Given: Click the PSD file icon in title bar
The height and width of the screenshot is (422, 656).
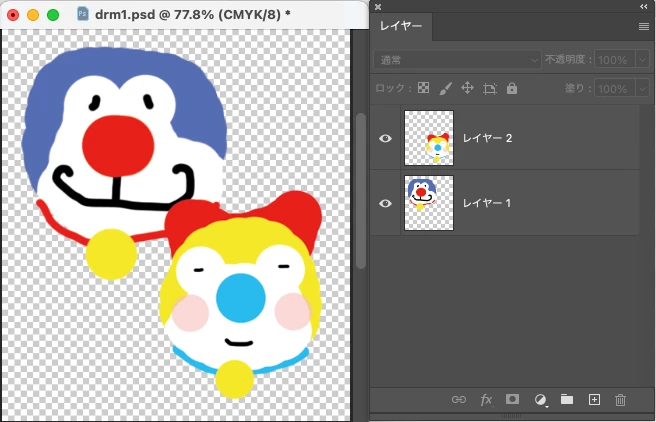Looking at the screenshot, I should 83,14.
